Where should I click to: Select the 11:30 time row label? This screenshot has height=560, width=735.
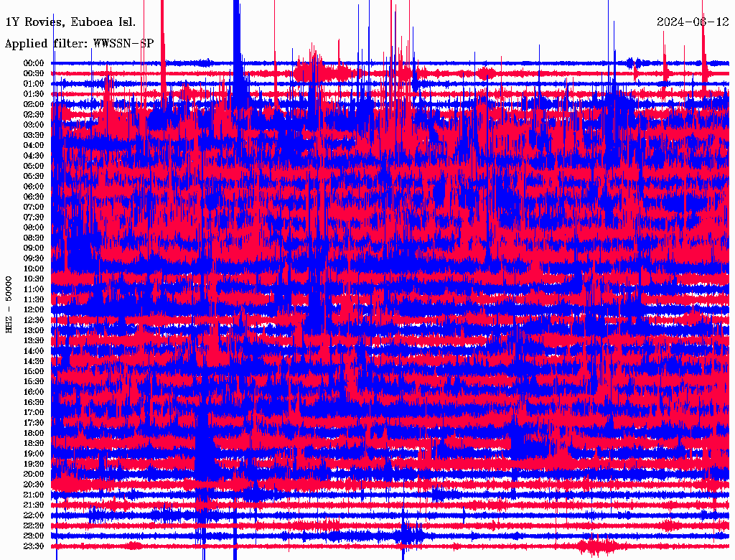click(34, 299)
